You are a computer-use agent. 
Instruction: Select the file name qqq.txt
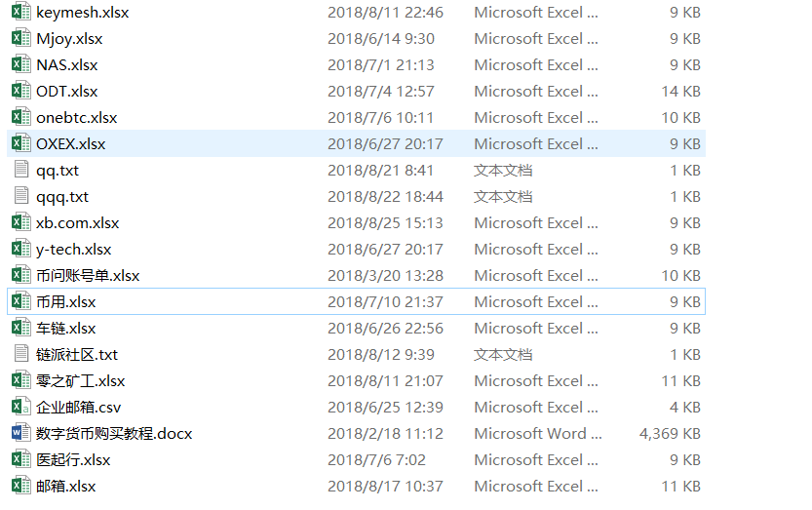click(62, 197)
